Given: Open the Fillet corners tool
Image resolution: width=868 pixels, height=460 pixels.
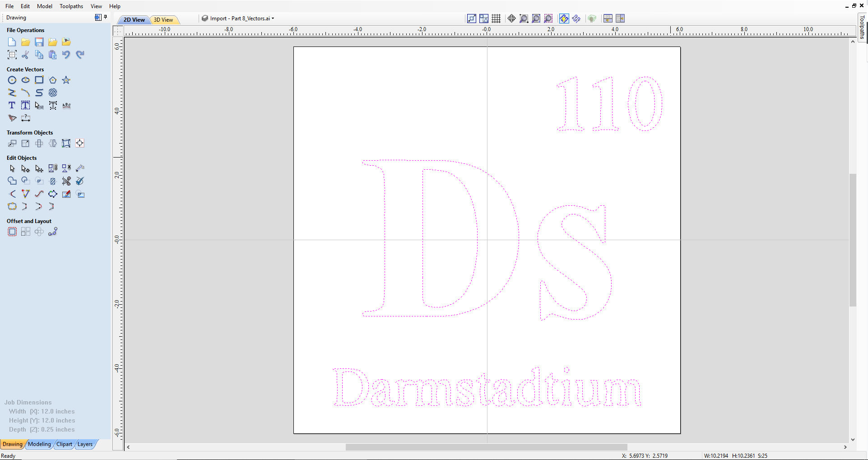Looking at the screenshot, I should (12, 194).
